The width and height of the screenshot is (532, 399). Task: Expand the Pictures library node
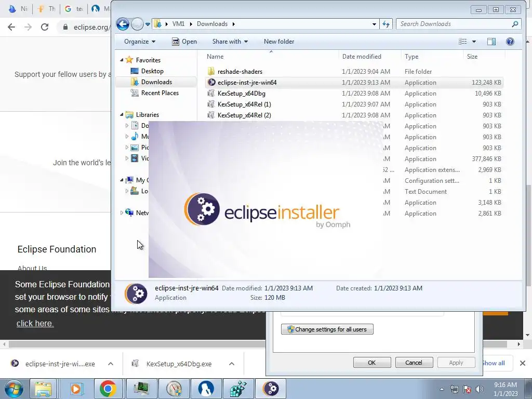tap(127, 147)
